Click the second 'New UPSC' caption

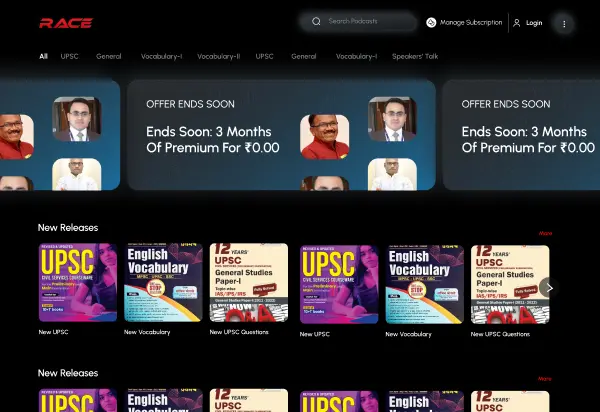click(x=315, y=334)
